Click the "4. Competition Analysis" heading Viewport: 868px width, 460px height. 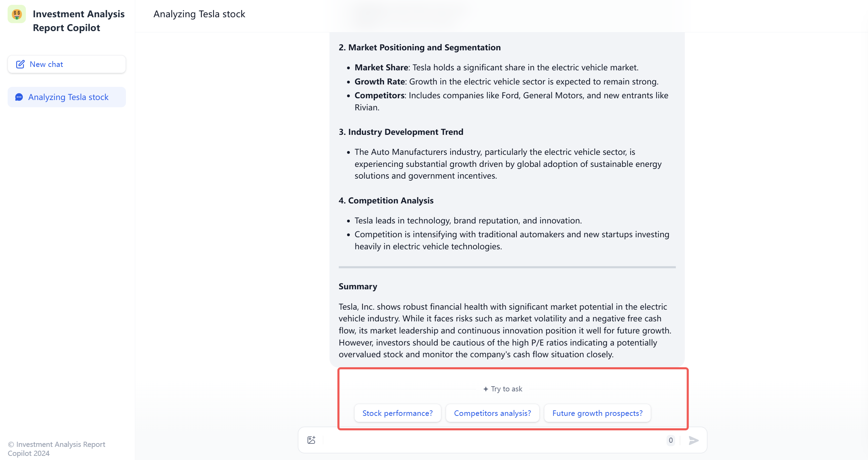pyautogui.click(x=386, y=201)
